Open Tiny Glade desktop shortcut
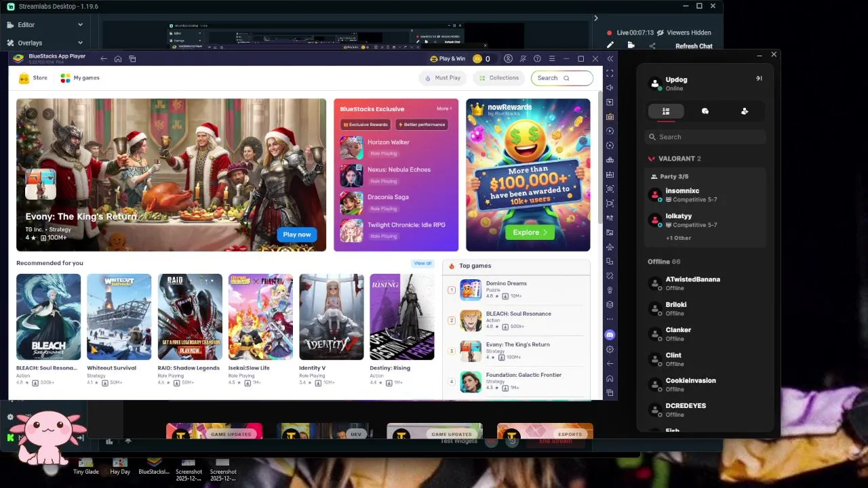 pyautogui.click(x=86, y=466)
